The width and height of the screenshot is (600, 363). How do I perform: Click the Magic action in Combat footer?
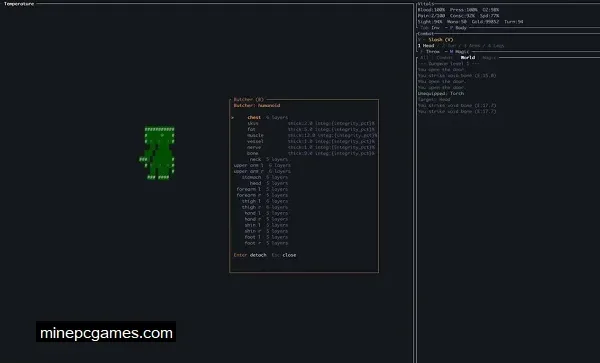click(462, 51)
